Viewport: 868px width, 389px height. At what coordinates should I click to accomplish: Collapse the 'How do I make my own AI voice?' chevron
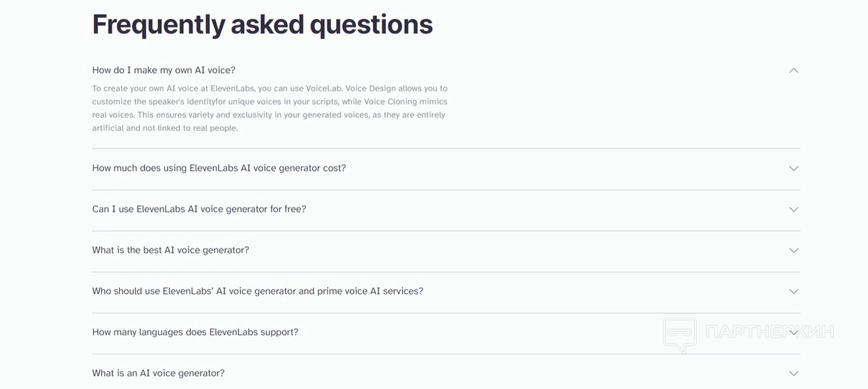793,70
